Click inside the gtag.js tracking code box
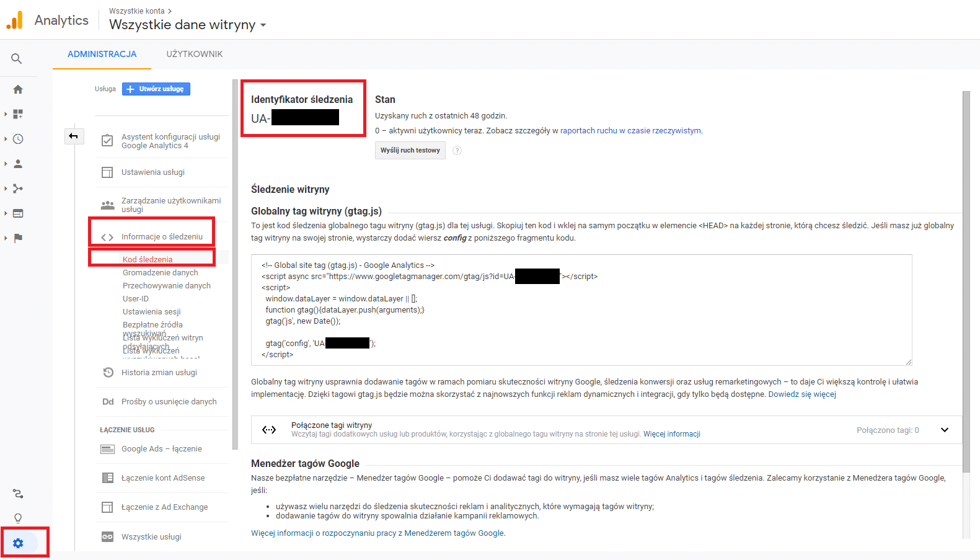Viewport: 980px width, 560px height. (x=581, y=310)
